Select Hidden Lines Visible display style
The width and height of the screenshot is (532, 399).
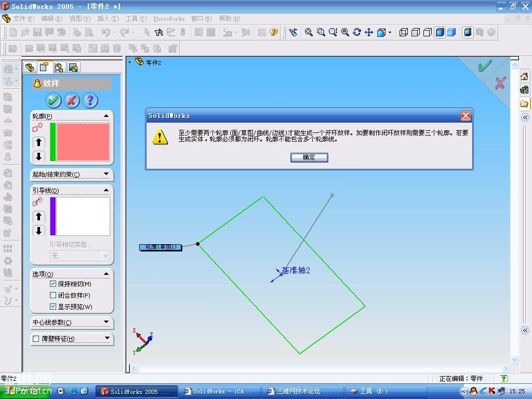pyautogui.click(x=416, y=32)
